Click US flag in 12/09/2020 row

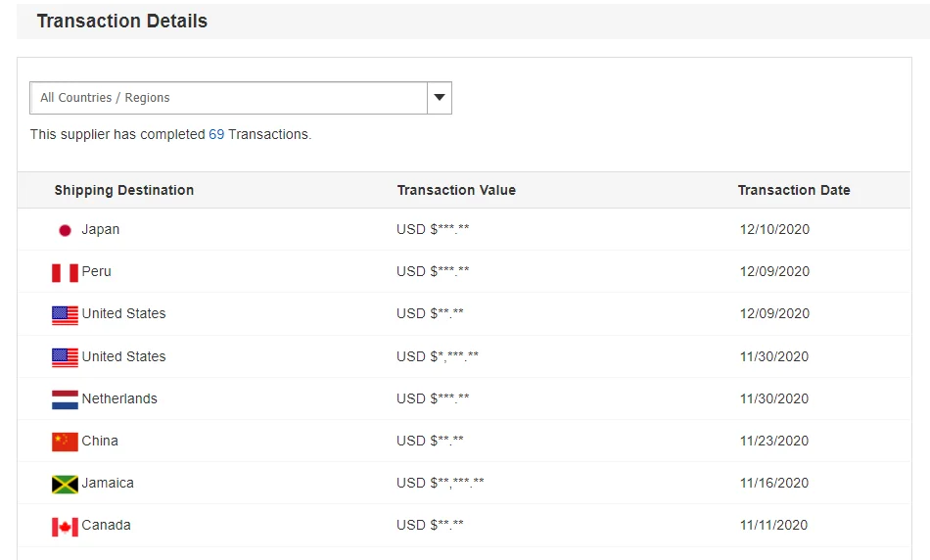pos(65,314)
